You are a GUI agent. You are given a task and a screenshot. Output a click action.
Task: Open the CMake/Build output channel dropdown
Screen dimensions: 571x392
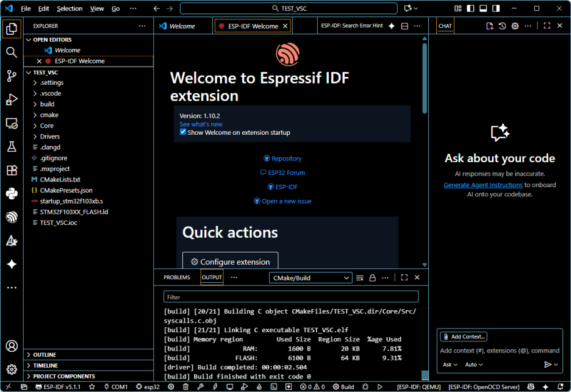(311, 278)
